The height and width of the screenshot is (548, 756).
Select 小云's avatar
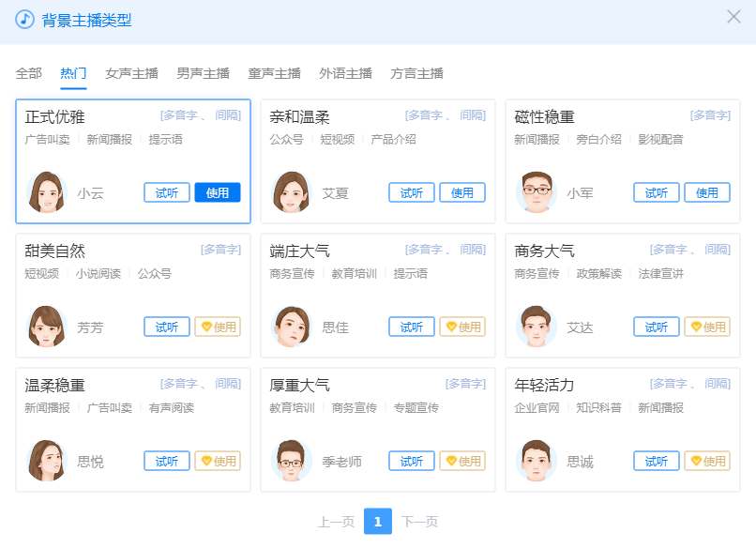(47, 192)
